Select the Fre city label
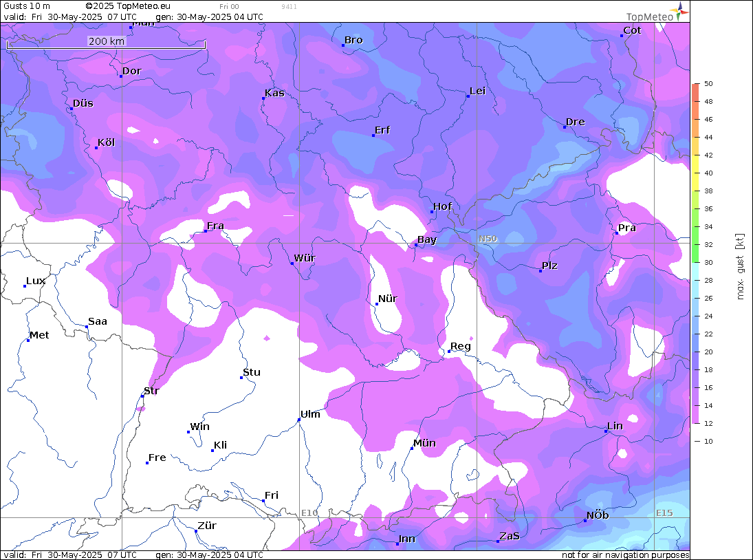 tap(157, 457)
